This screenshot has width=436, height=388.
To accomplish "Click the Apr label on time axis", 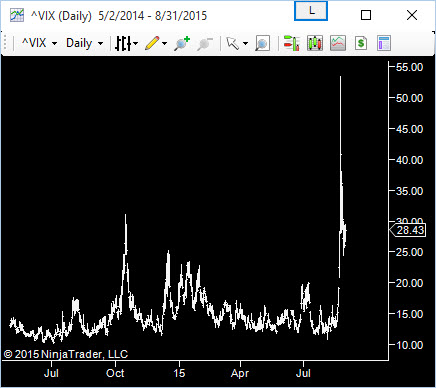I will (240, 373).
